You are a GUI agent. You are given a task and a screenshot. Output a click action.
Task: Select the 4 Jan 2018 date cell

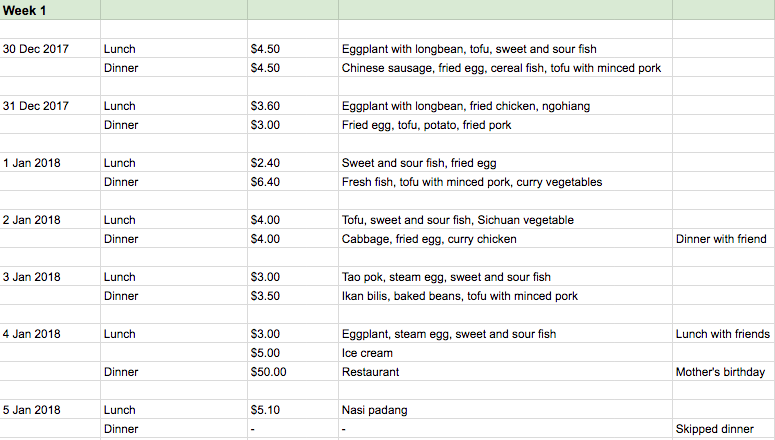tap(32, 334)
